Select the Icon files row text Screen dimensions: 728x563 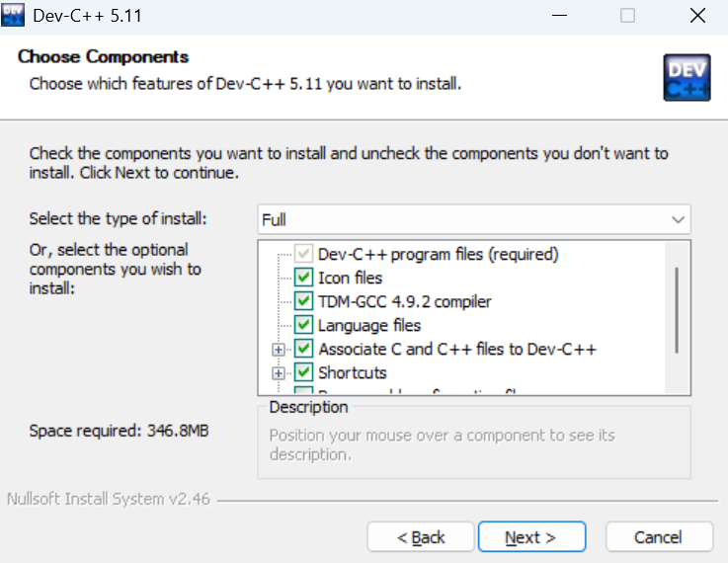coord(350,278)
